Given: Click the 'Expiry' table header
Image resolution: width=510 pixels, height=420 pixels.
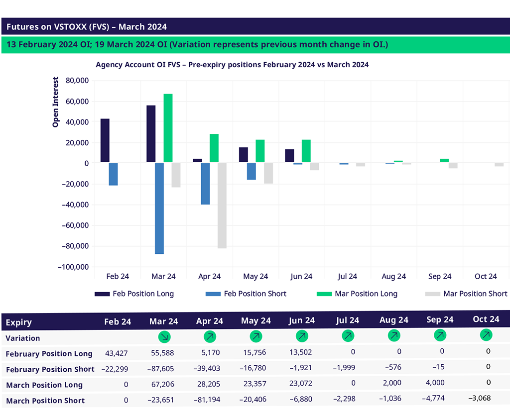Looking at the screenshot, I should pyautogui.click(x=18, y=322).
